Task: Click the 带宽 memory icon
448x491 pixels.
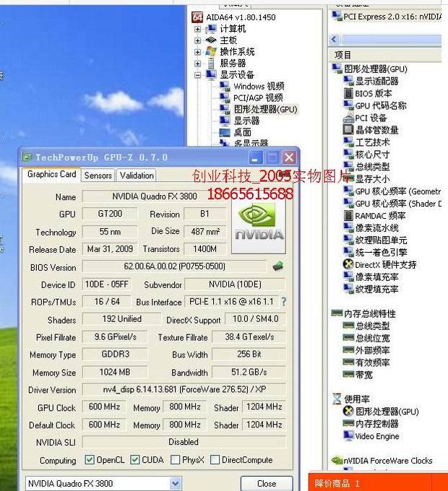Action: [x=348, y=374]
